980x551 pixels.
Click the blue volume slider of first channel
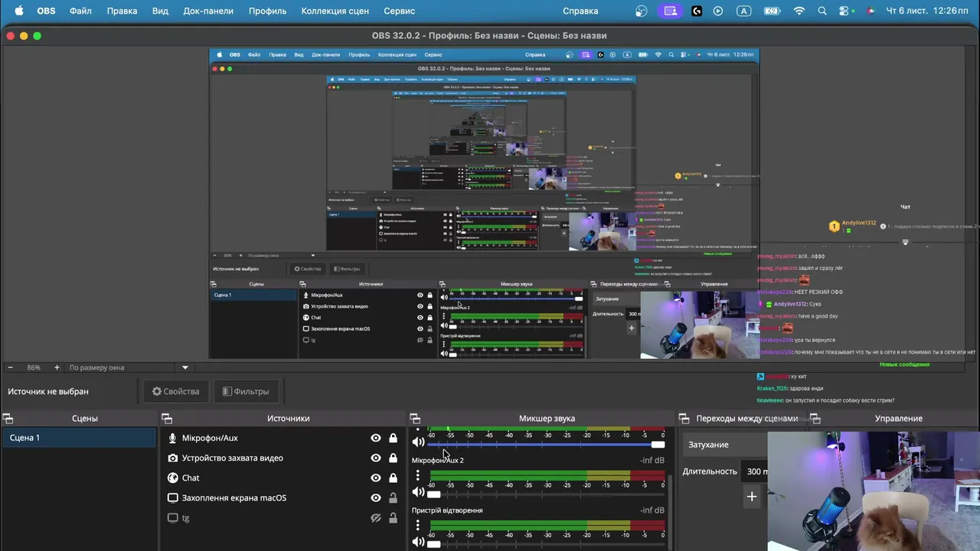tap(547, 445)
